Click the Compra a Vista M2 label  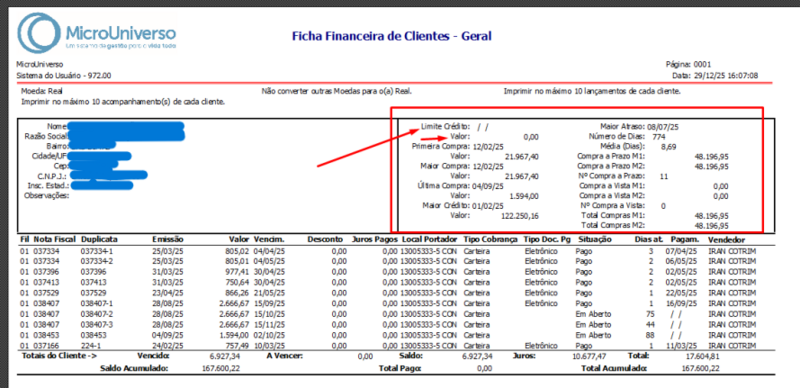(612, 196)
